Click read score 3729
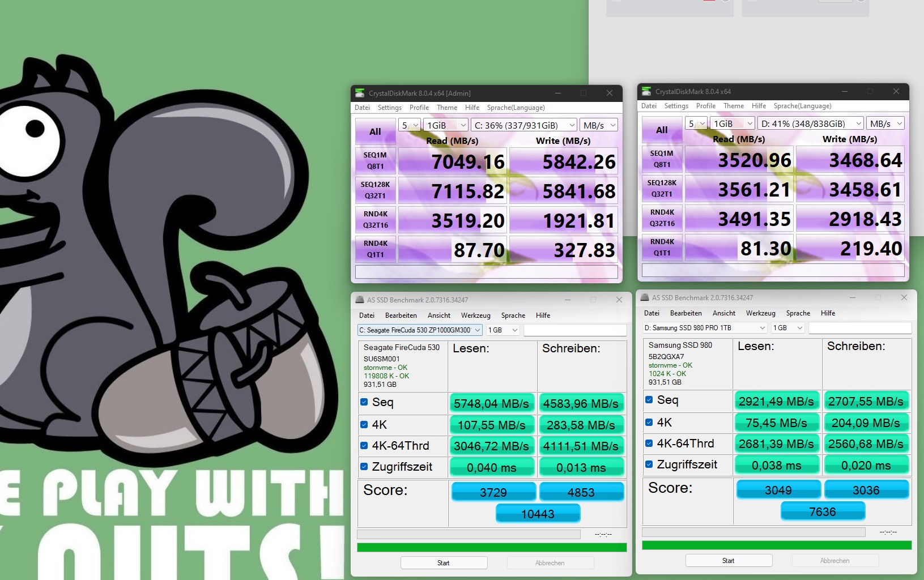This screenshot has height=580, width=924. (x=493, y=493)
